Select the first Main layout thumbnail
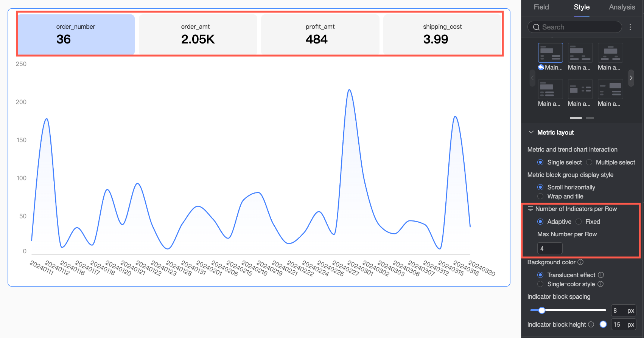This screenshot has width=644, height=338. click(550, 53)
